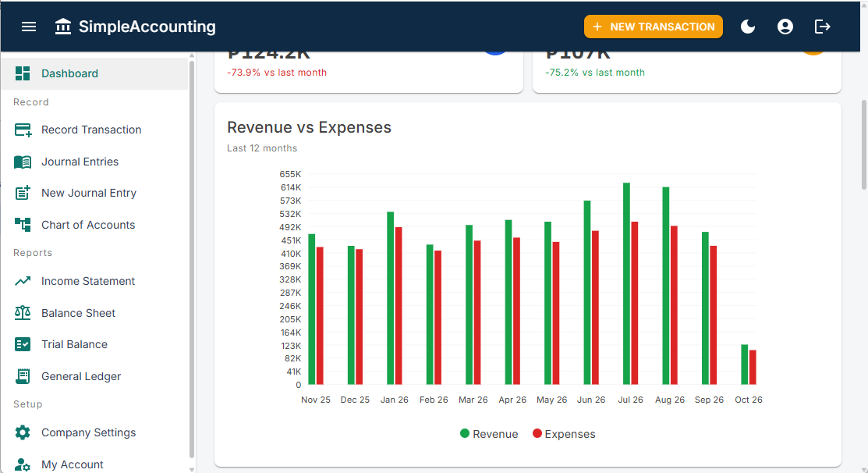This screenshot has width=868, height=473.
Task: Click the Aug 26 axis label
Action: pyautogui.click(x=670, y=400)
